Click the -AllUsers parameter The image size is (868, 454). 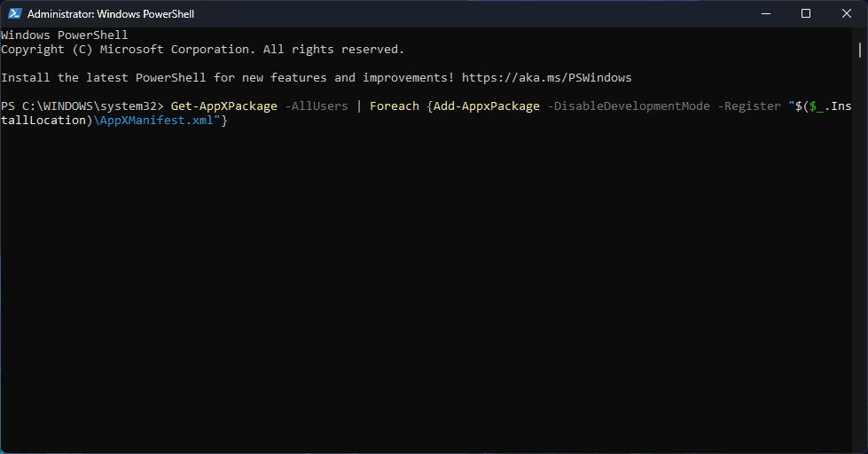point(316,106)
